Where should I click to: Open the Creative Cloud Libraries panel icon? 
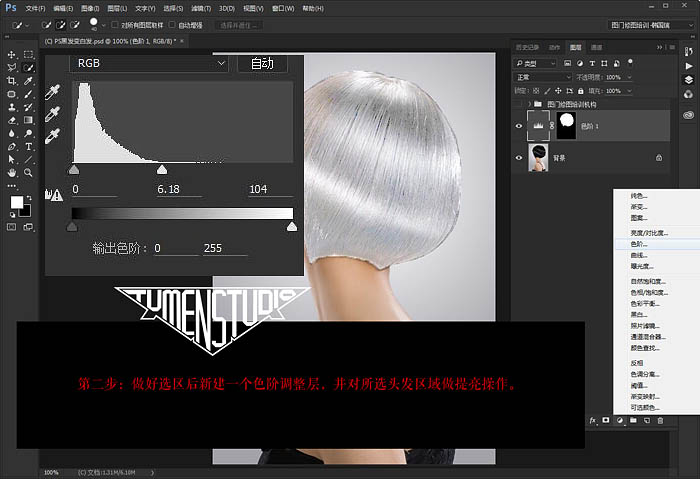[x=688, y=115]
